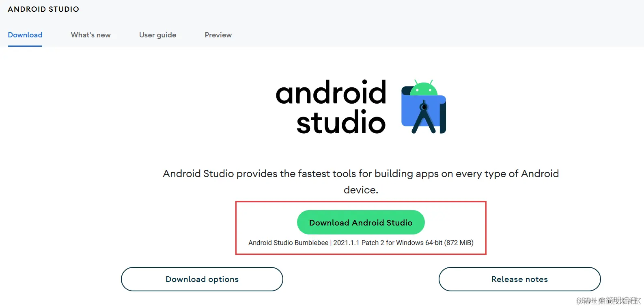Select the Bumblebee 2021.1.1 Patch 2 version text
The height and width of the screenshot is (308, 644).
(361, 243)
